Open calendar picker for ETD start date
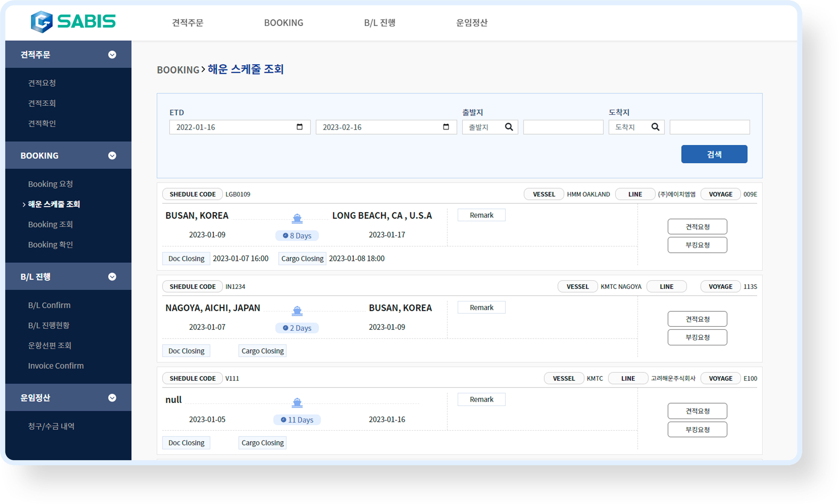The height and width of the screenshot is (504, 839). (299, 127)
